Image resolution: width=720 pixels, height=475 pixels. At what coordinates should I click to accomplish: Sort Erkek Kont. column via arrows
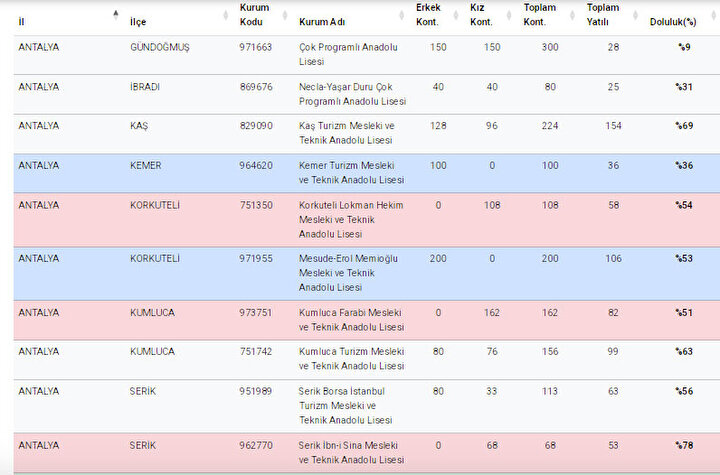pyautogui.click(x=456, y=15)
